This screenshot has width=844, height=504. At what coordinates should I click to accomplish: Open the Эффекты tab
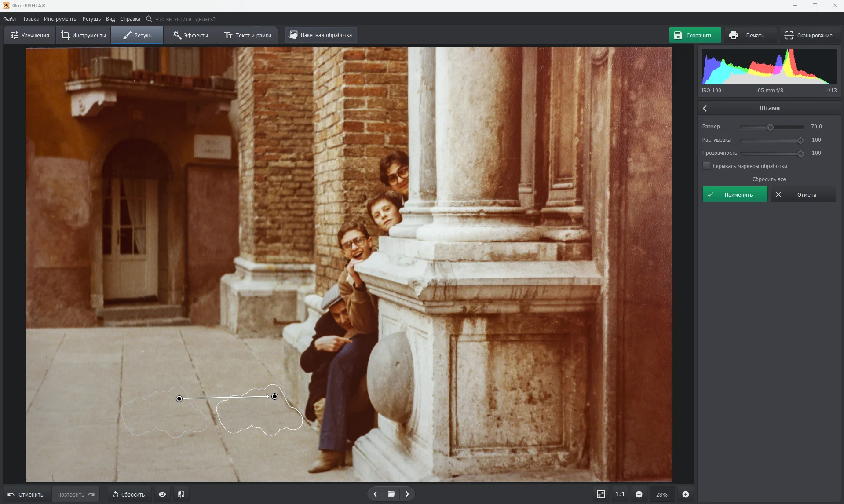[x=190, y=35]
